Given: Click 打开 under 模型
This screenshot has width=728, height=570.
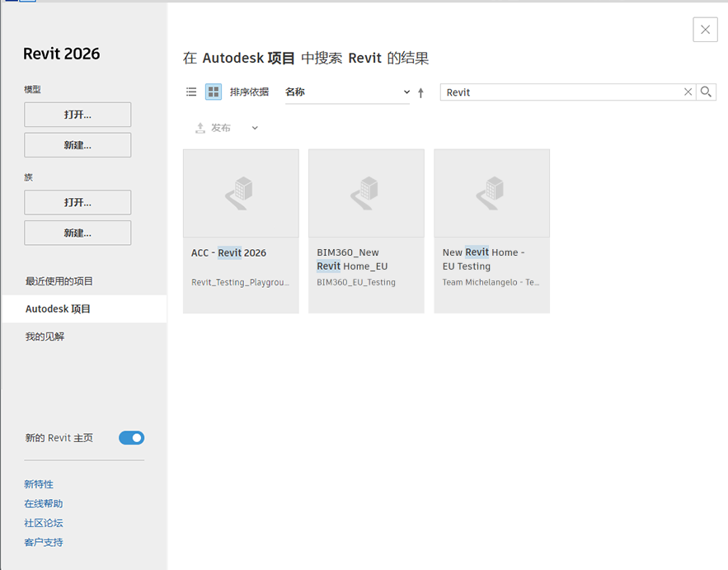Looking at the screenshot, I should [77, 115].
